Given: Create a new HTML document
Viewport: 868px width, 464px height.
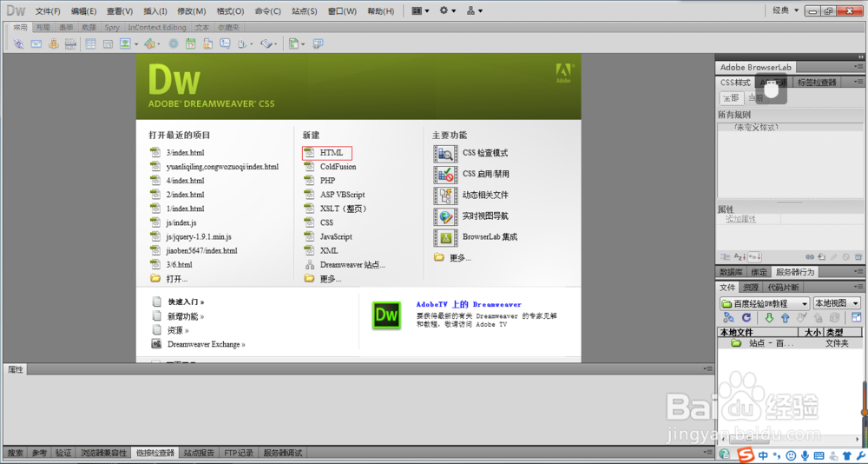Looking at the screenshot, I should point(331,152).
